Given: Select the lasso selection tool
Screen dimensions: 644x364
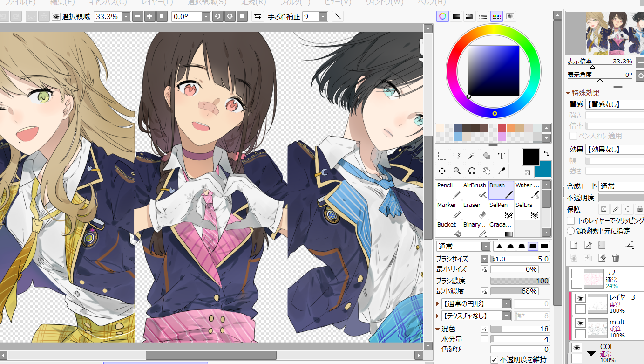Looking at the screenshot, I should [x=457, y=156].
